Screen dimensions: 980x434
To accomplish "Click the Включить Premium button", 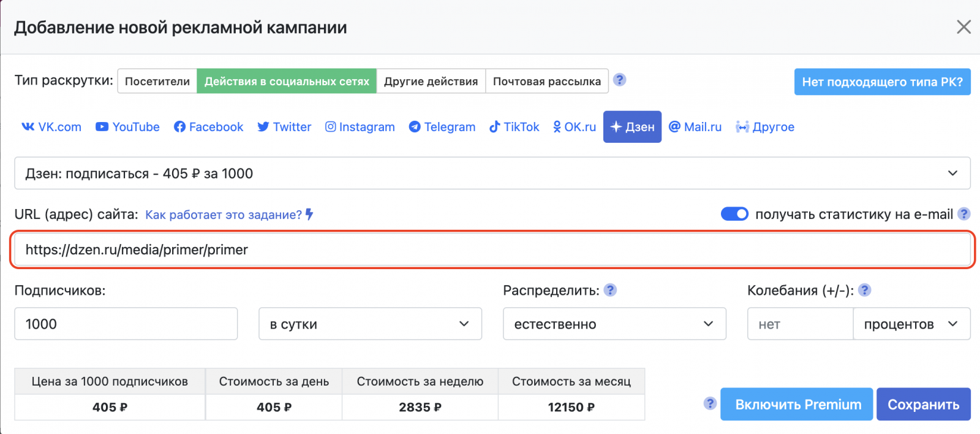I will point(797,405).
